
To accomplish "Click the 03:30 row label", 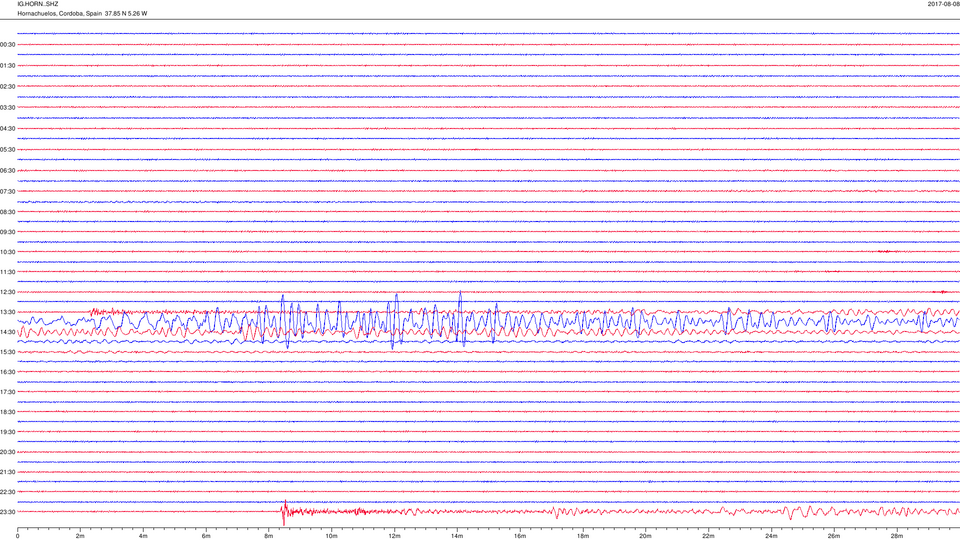I will coord(7,108).
